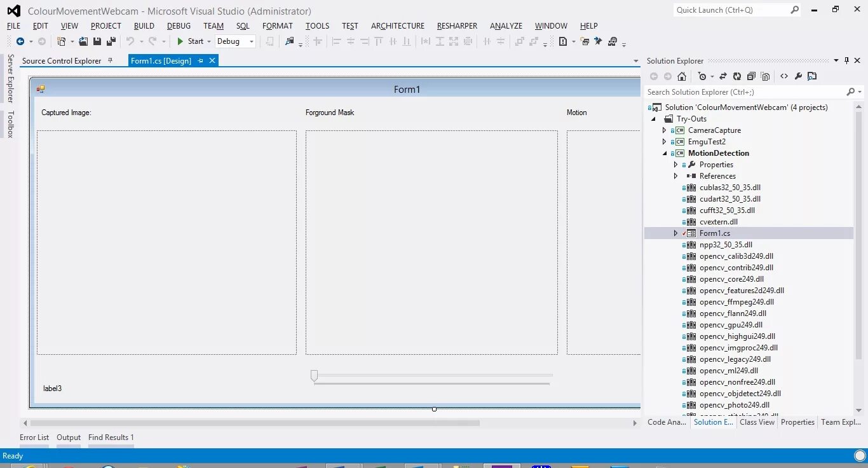868x468 pixels.
Task: Pin the Solution Explorer panel with auto-hide pin
Action: [x=847, y=60]
